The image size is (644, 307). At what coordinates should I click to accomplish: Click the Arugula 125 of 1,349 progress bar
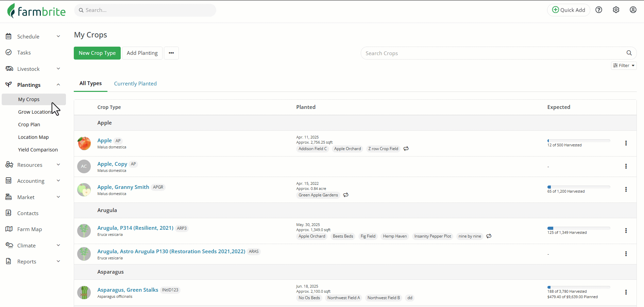(x=579, y=228)
